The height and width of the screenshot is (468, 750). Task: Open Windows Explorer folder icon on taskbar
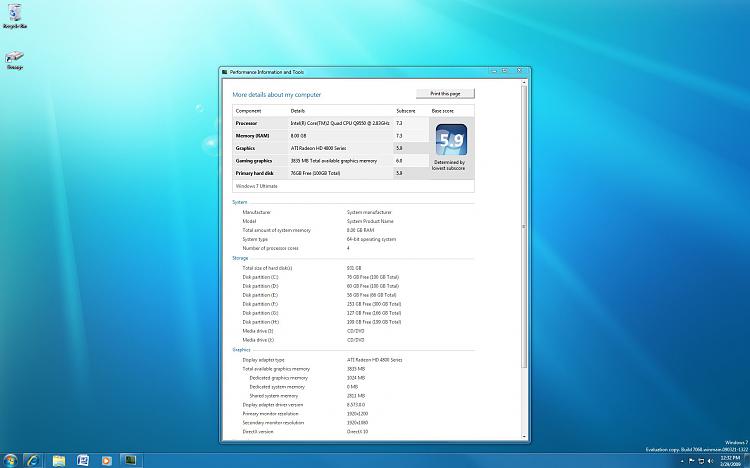(58, 461)
